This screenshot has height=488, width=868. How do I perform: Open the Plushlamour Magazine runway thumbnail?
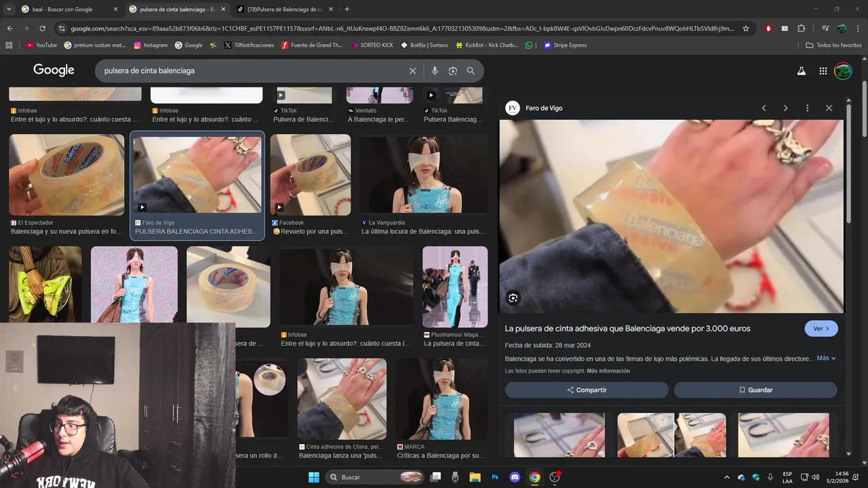coord(455,287)
